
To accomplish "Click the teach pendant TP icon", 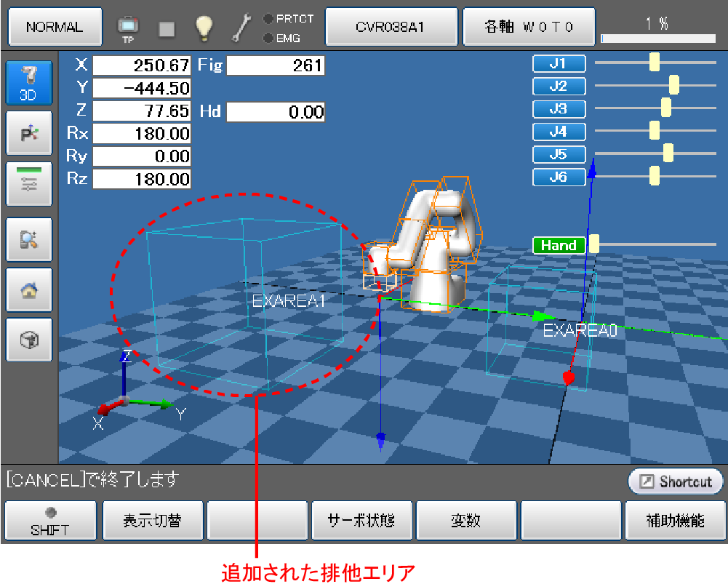I will [x=128, y=28].
